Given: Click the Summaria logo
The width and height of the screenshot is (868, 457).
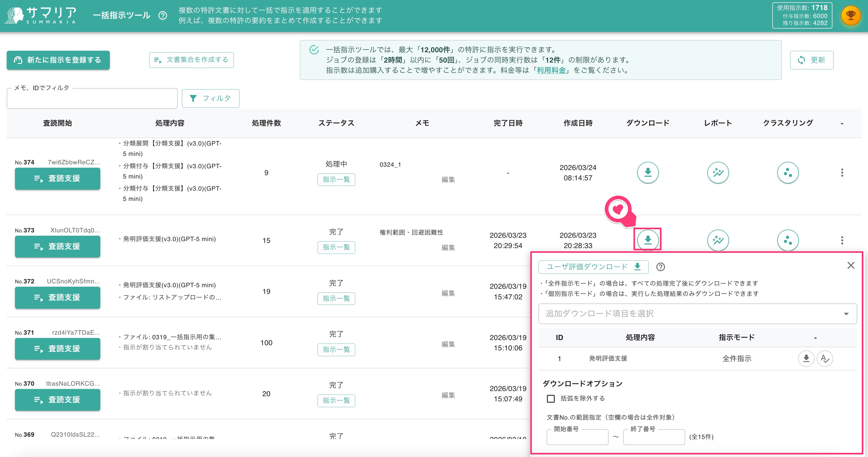Looking at the screenshot, I should [x=40, y=15].
